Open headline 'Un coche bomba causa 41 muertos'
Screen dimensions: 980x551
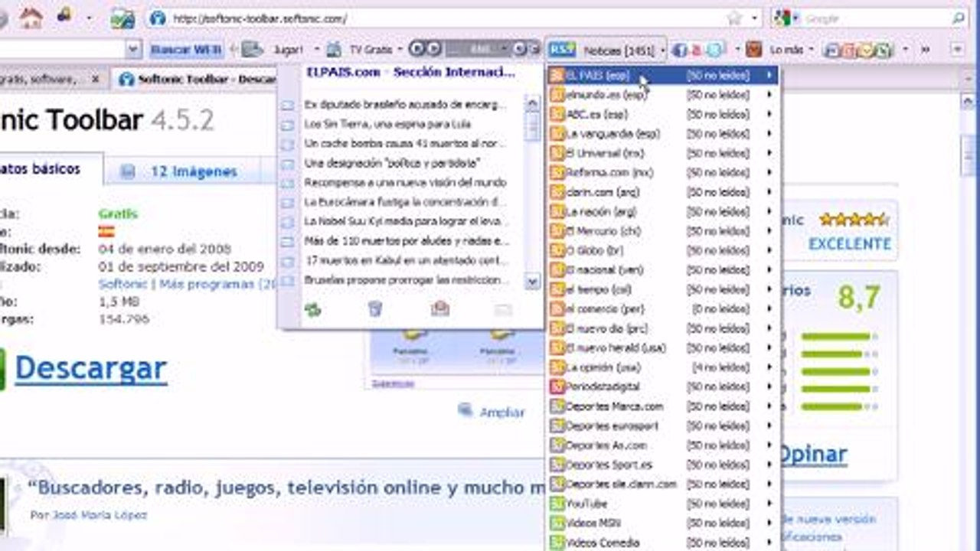(406, 143)
